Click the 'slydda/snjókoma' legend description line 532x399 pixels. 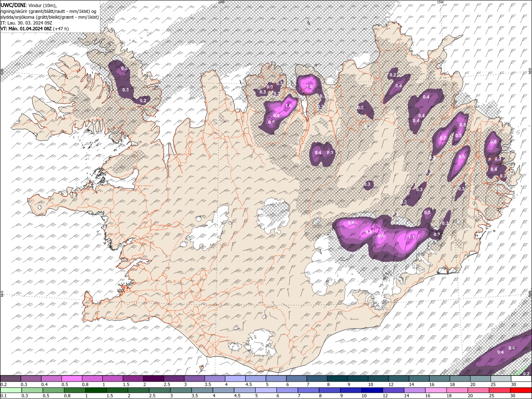(49, 17)
